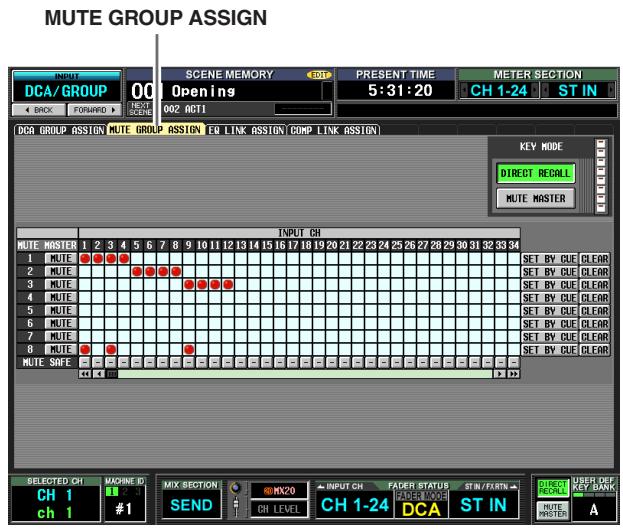The image size is (623, 529).
Task: Click SET BY CUE for mute group 8
Action: [x=549, y=350]
